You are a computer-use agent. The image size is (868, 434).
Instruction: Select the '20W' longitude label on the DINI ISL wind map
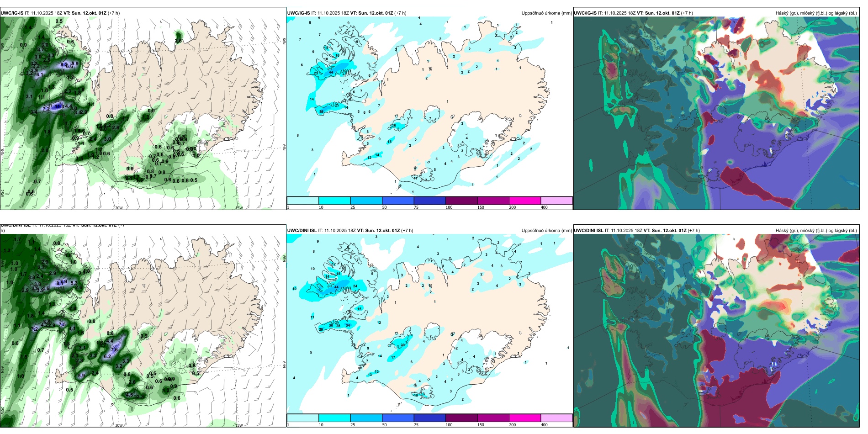(119, 425)
